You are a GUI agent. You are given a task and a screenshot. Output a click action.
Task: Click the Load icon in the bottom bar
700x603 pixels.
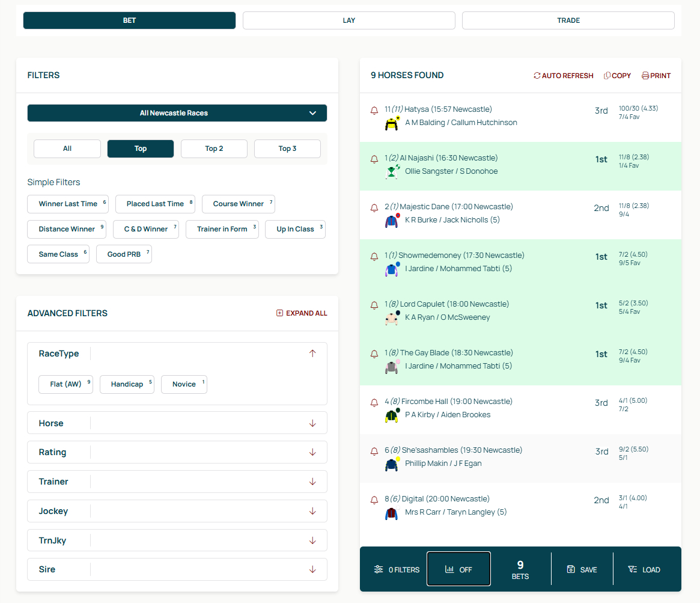(632, 569)
